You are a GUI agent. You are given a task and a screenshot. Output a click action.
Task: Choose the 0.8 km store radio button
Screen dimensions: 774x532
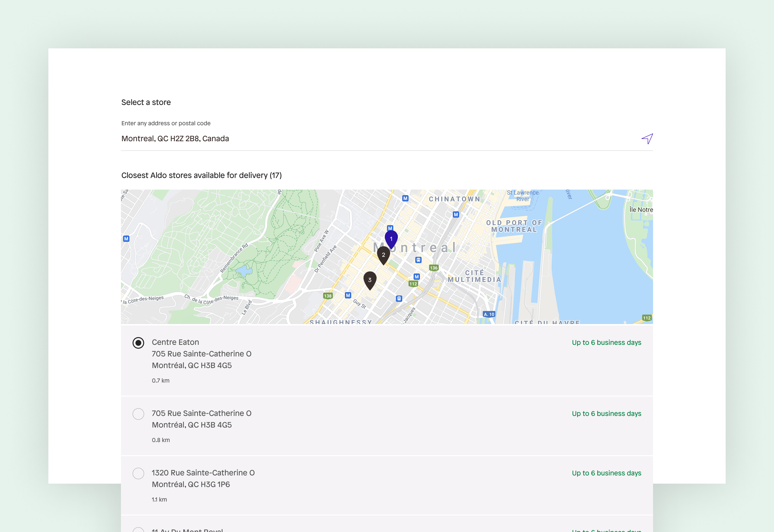click(138, 414)
